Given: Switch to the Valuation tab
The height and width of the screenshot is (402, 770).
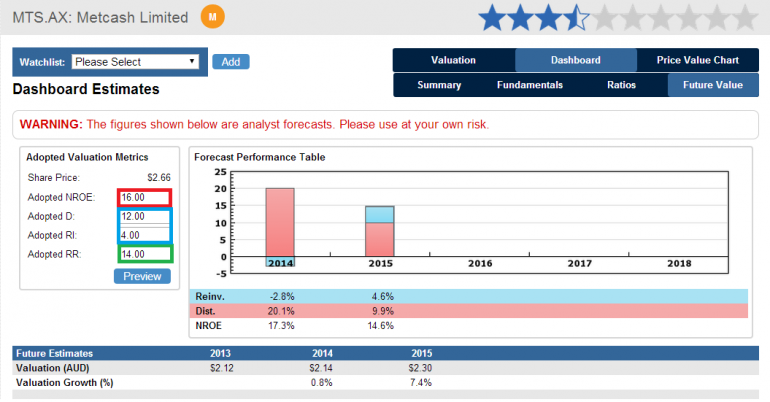Looking at the screenshot, I should coord(453,60).
